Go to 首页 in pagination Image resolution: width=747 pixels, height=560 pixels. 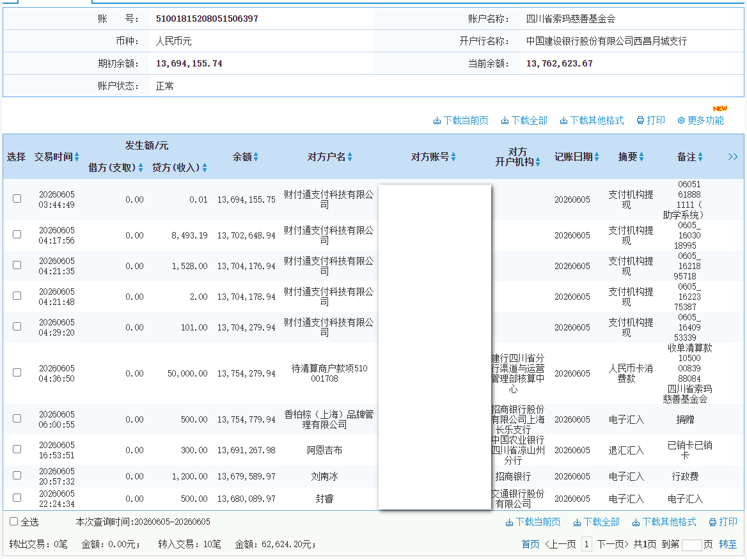531,544
